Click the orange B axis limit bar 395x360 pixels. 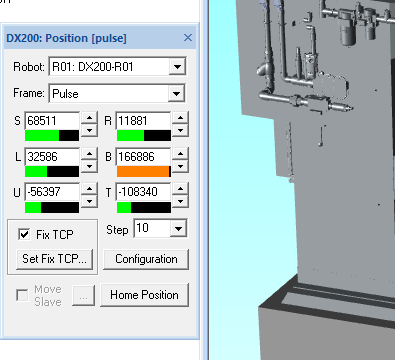[x=144, y=171]
